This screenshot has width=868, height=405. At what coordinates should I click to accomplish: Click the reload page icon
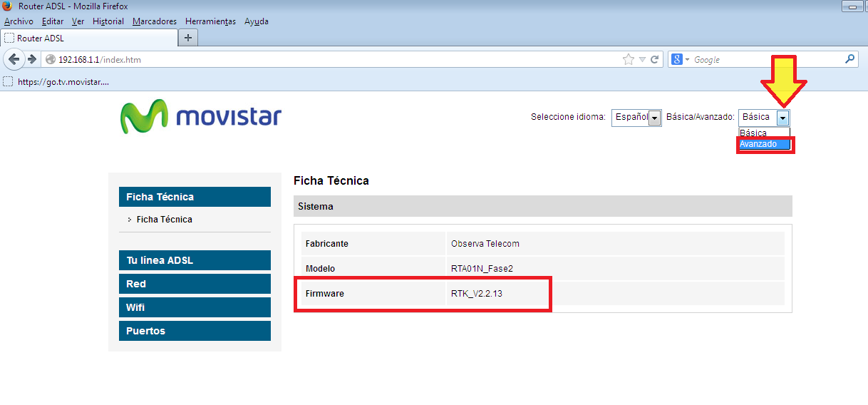[x=655, y=59]
